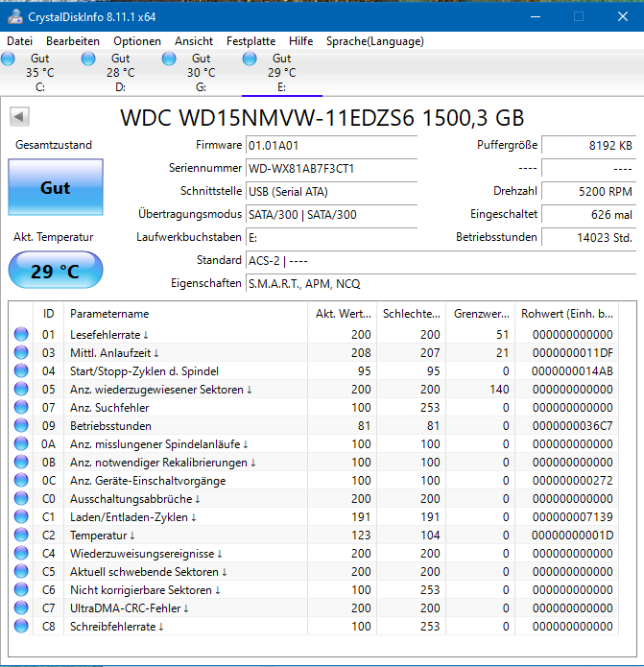Open the Hilfe menu
Viewport: 644px width, 667px height.
(x=300, y=41)
